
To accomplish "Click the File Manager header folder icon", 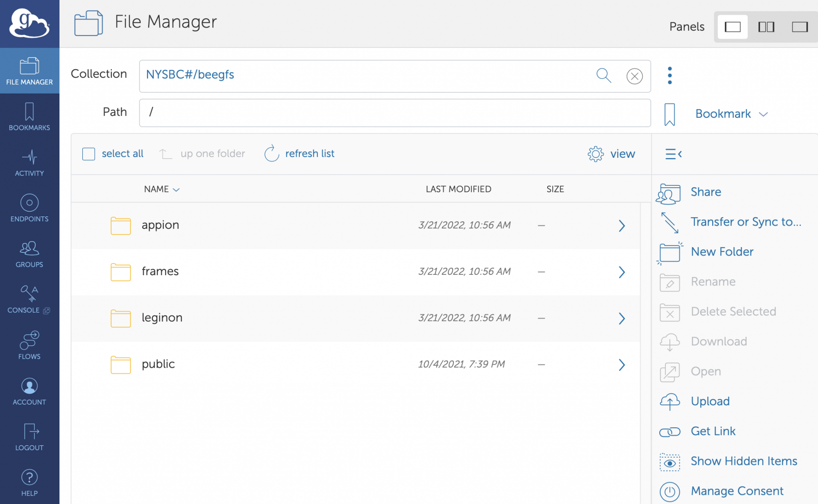I will click(x=89, y=23).
